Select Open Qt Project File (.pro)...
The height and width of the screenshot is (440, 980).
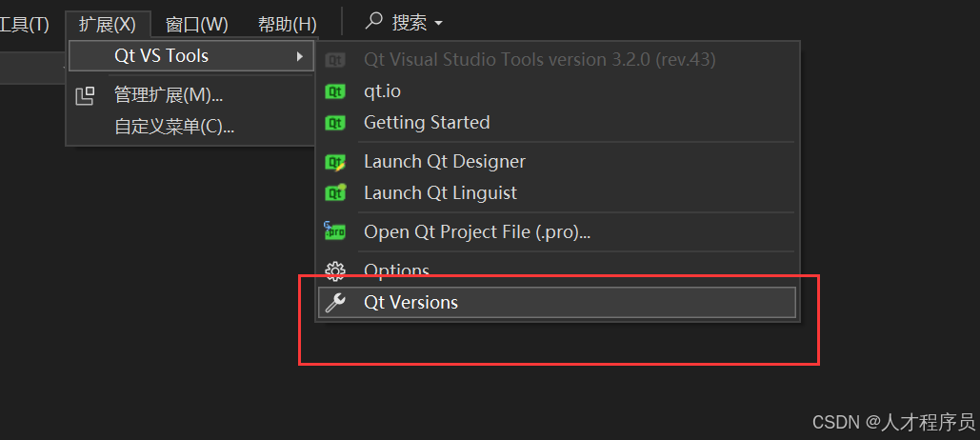[476, 231]
